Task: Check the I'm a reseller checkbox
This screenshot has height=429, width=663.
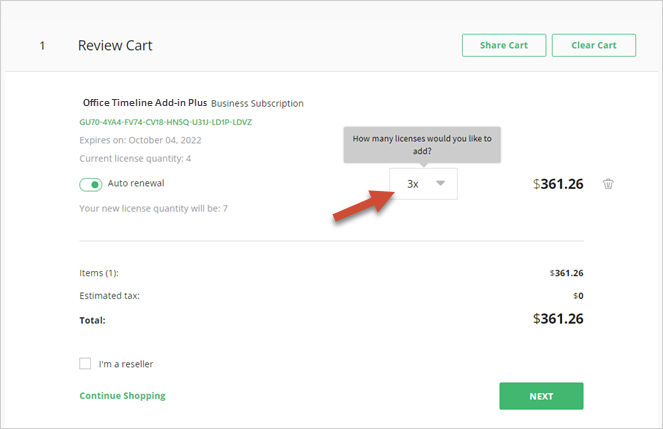Action: [85, 364]
